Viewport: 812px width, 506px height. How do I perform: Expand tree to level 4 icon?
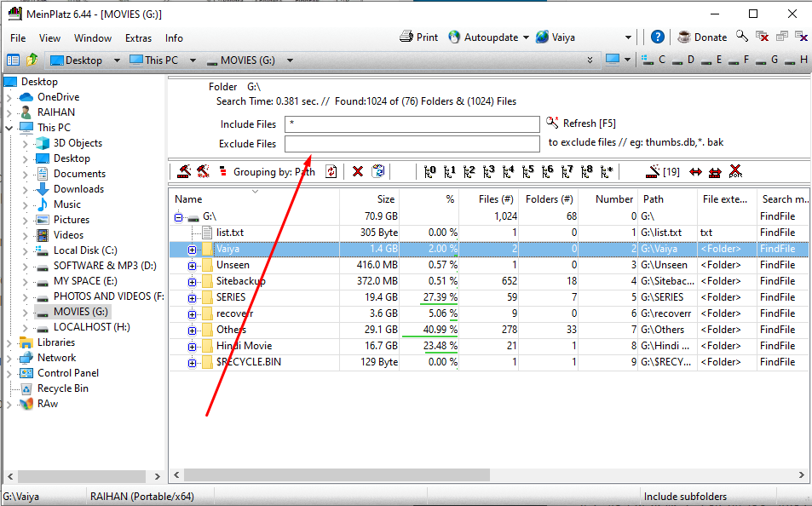(x=509, y=171)
